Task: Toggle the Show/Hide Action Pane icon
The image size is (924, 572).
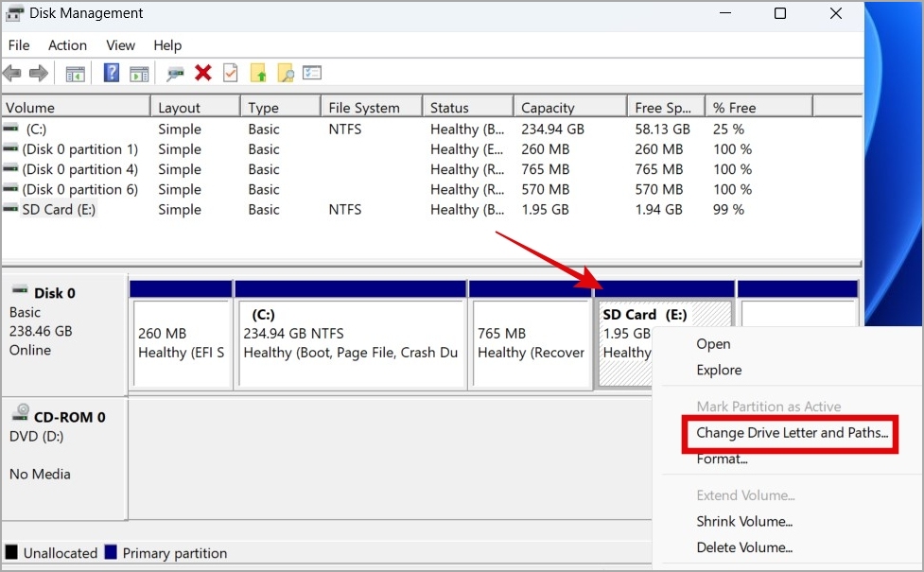Action: click(x=139, y=75)
